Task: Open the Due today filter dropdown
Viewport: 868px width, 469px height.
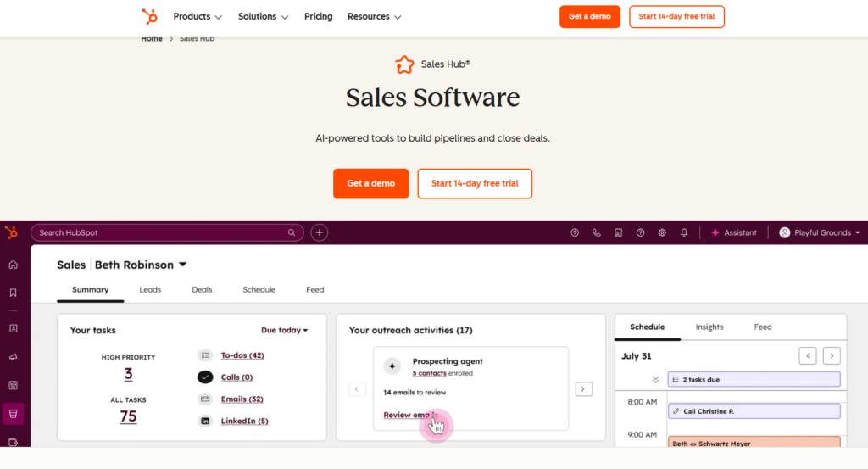Action: [285, 330]
